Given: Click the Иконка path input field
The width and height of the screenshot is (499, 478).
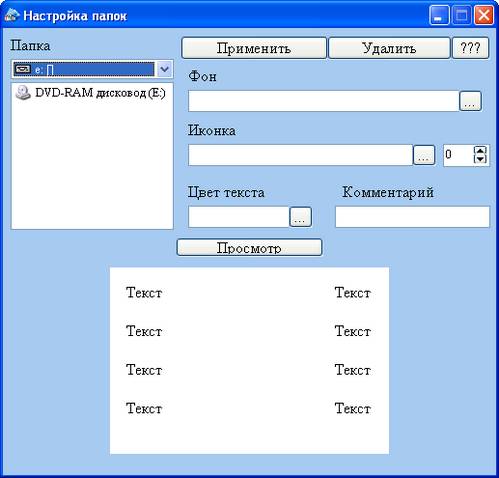Looking at the screenshot, I should (300, 155).
